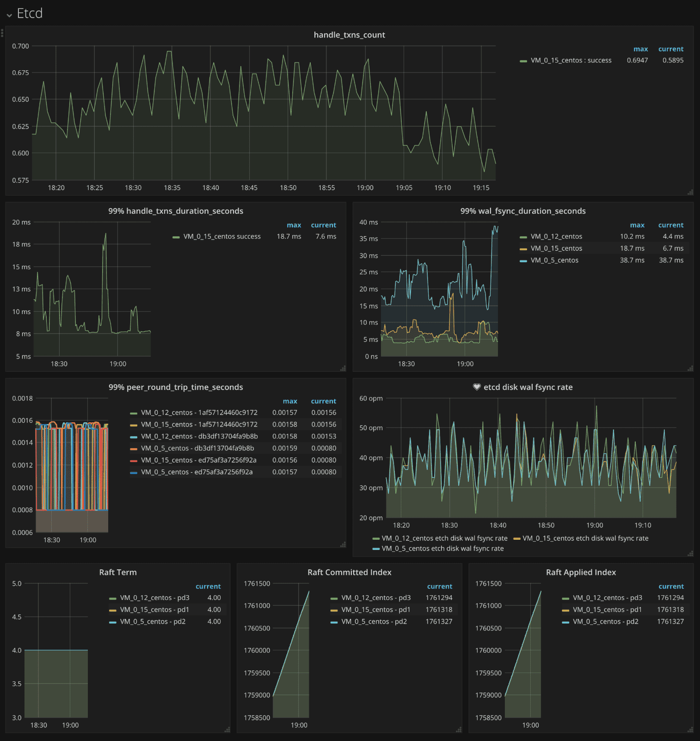Viewport: 700px width, 741px height.
Task: Click VM_0_5_centos - ed75af3a7256f92a legend label
Action: pos(196,472)
